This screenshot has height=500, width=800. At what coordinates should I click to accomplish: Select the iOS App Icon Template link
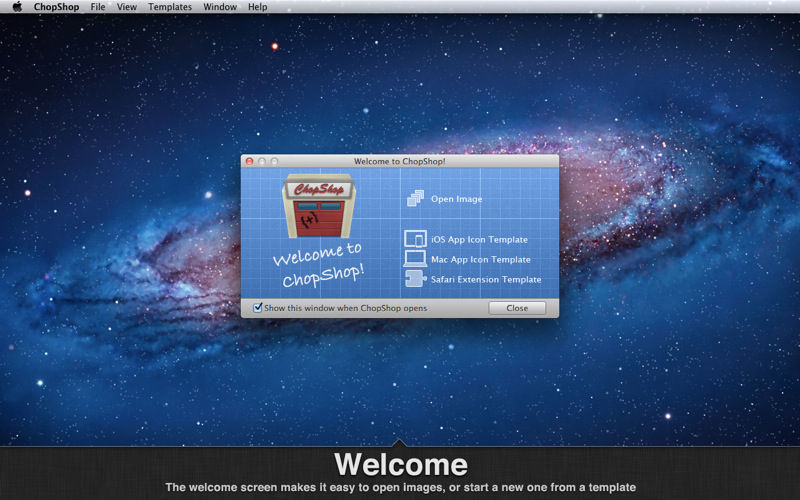480,239
